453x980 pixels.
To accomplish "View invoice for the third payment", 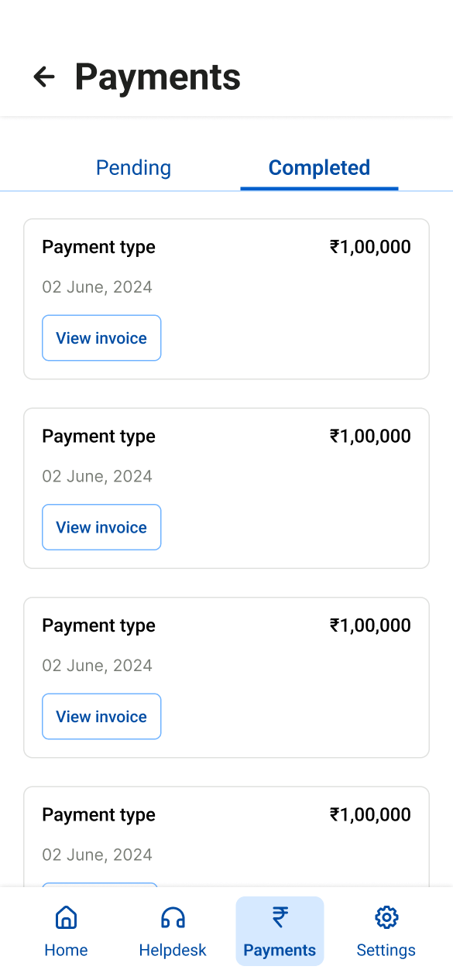I will click(101, 717).
